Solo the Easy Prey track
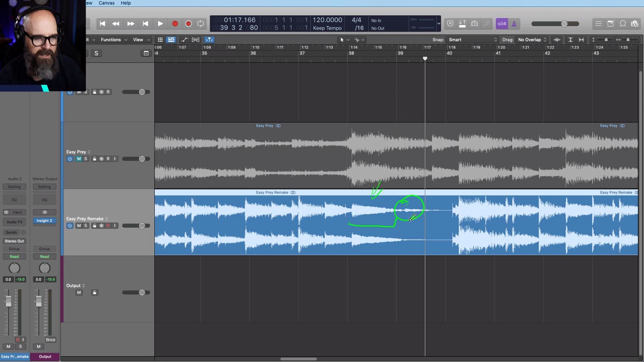Image resolution: width=644 pixels, height=362 pixels. point(86,159)
